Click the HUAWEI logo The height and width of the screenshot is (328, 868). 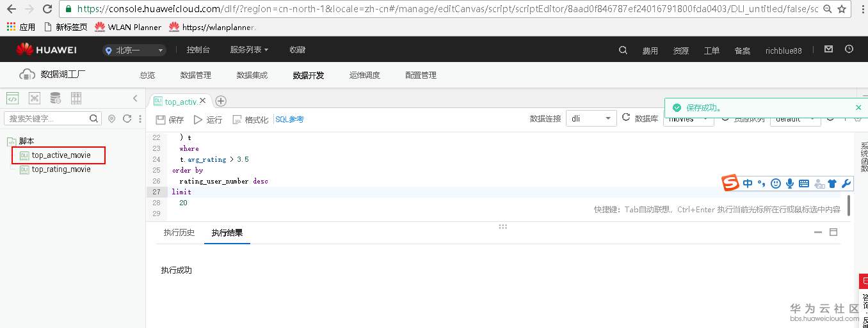(x=47, y=50)
